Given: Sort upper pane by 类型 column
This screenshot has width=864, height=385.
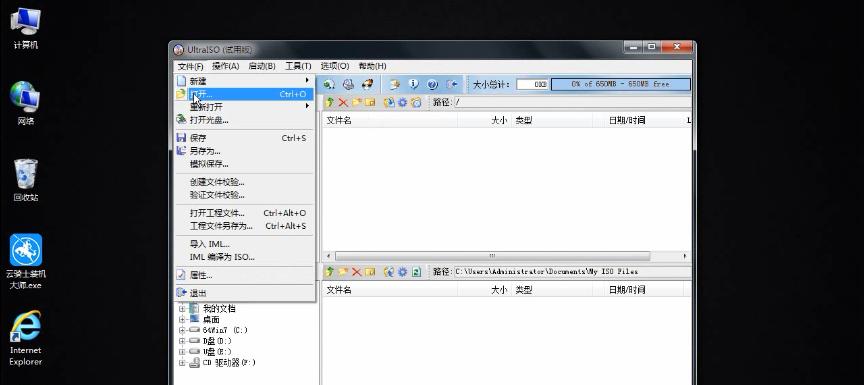Looking at the screenshot, I should (552, 120).
